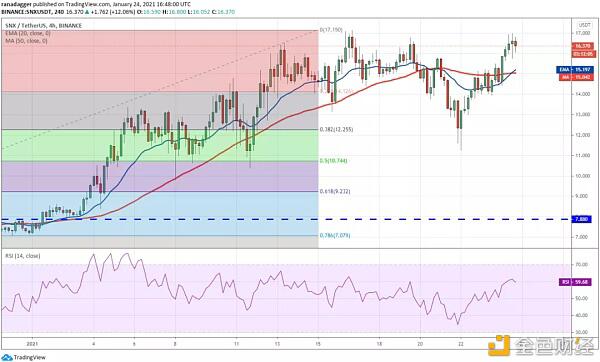Click the 0.5(10.744) Fibonacci label
Viewport: 600px width, 362px height.
coord(333,161)
